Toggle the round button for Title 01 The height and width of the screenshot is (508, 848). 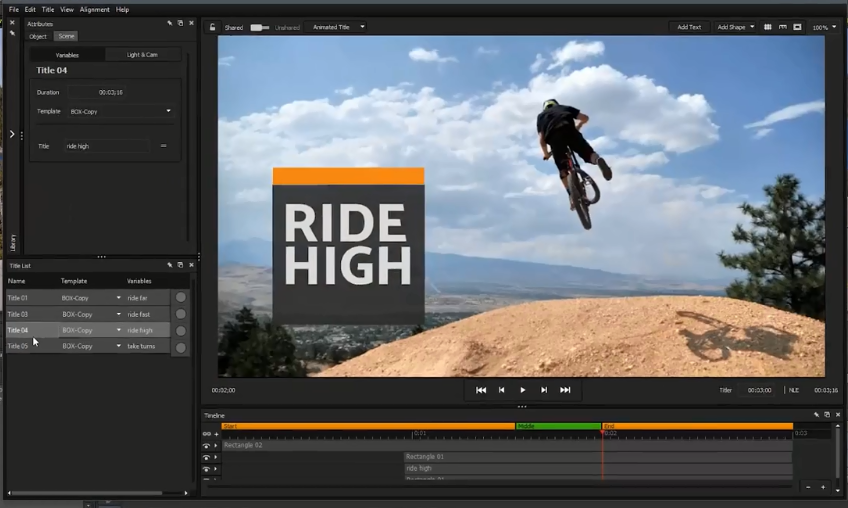coord(181,297)
